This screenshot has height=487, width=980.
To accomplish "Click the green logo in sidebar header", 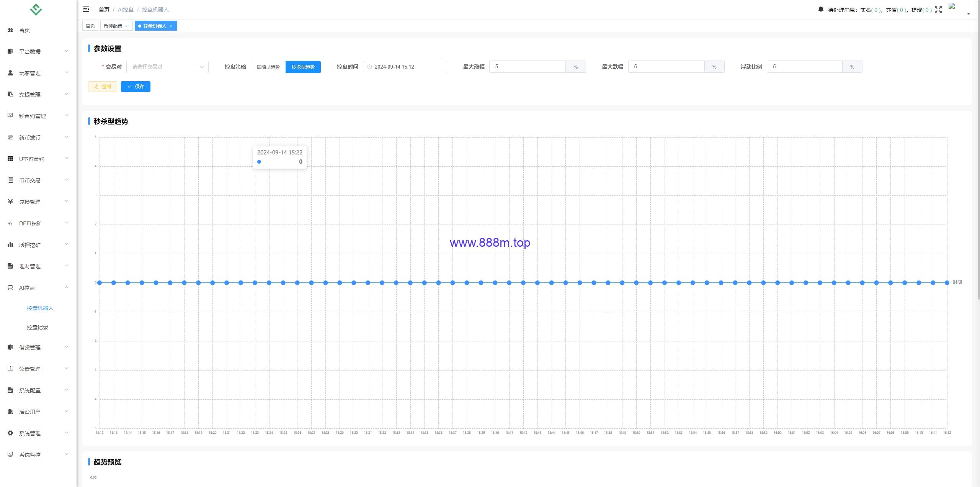I will click(36, 9).
